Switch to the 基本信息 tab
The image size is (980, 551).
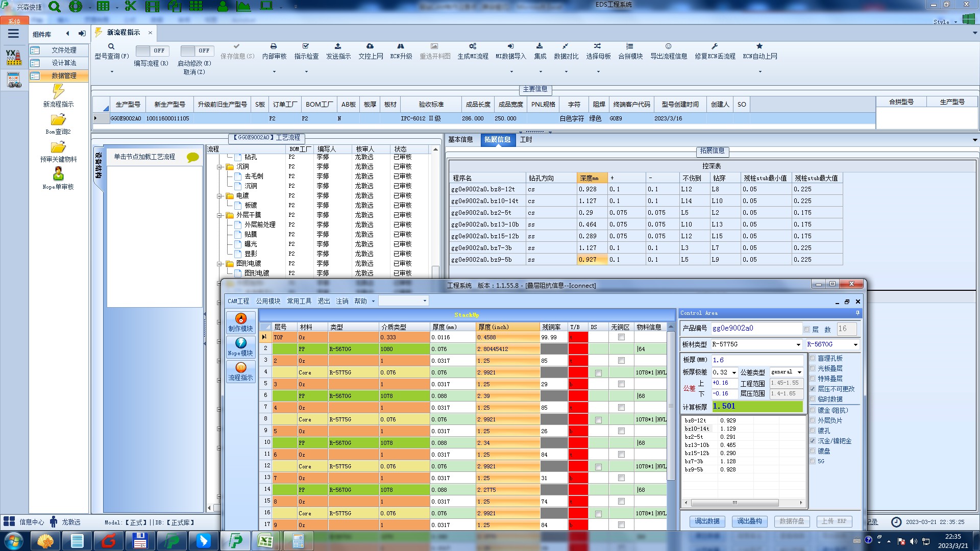(460, 139)
